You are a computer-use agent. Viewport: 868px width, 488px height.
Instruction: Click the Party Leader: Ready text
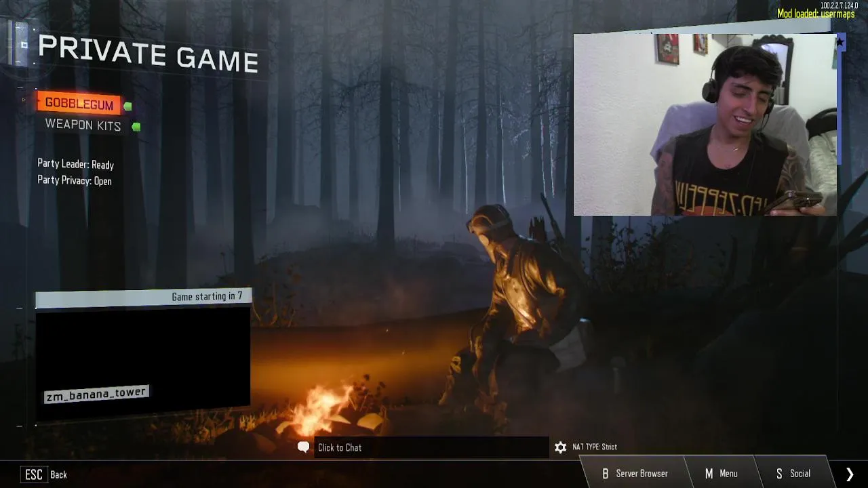pos(75,164)
